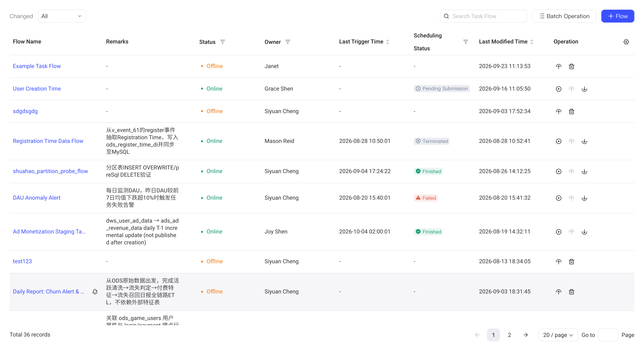Go to next page arrow
The width and height of the screenshot is (644, 351).
coord(525,335)
